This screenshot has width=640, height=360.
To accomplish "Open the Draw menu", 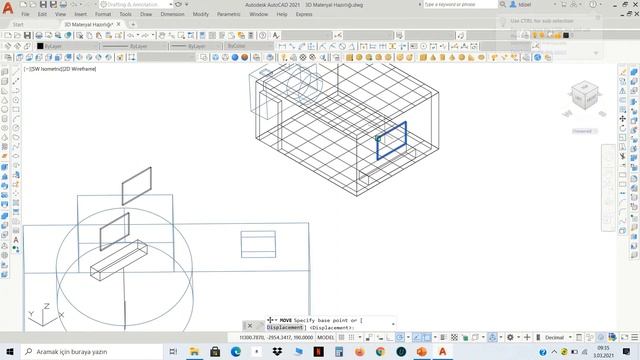I will [x=146, y=14].
